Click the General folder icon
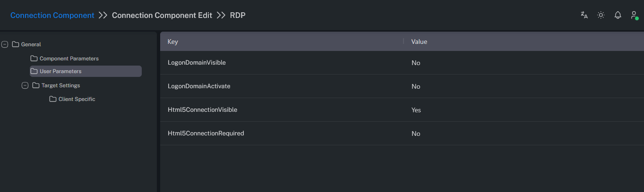644x192 pixels. 15,44
